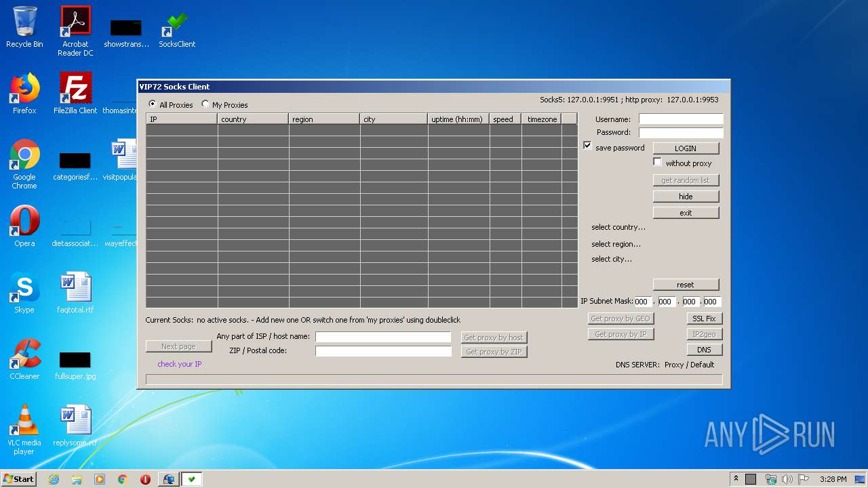The image size is (868, 488).
Task: Open the CCleaner desktop icon
Action: [24, 359]
